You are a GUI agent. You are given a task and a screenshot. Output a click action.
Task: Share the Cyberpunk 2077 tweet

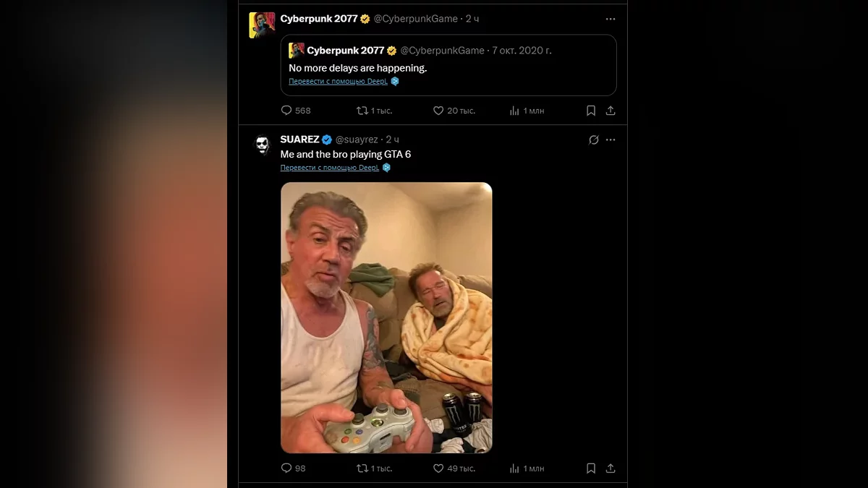[610, 111]
